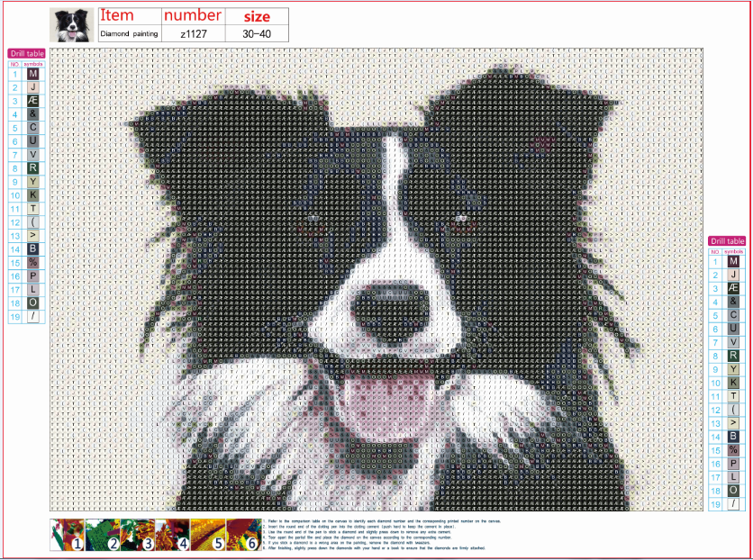Image resolution: width=753 pixels, height=560 pixels.
Task: Select the Y swatch in left drill table
Action: pyautogui.click(x=32, y=181)
